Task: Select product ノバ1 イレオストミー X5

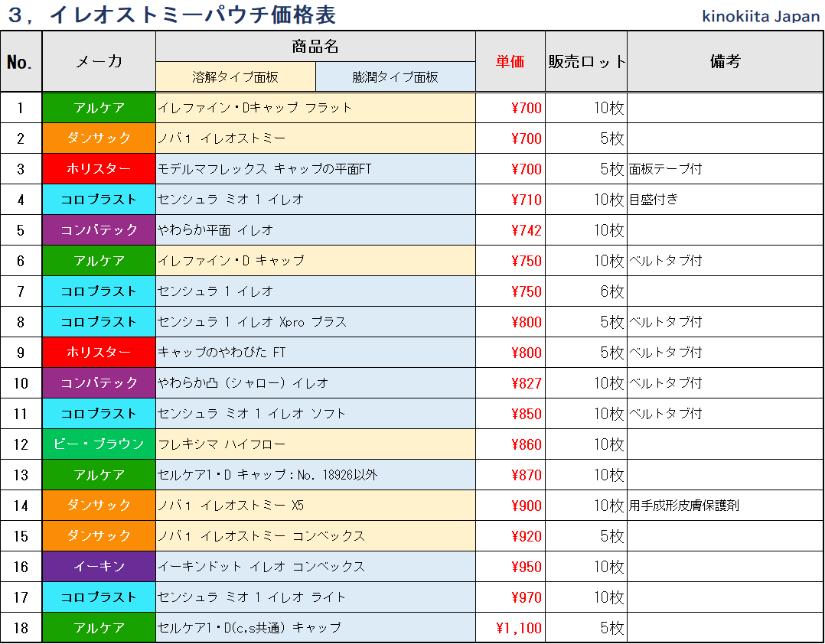Action: coord(315,505)
